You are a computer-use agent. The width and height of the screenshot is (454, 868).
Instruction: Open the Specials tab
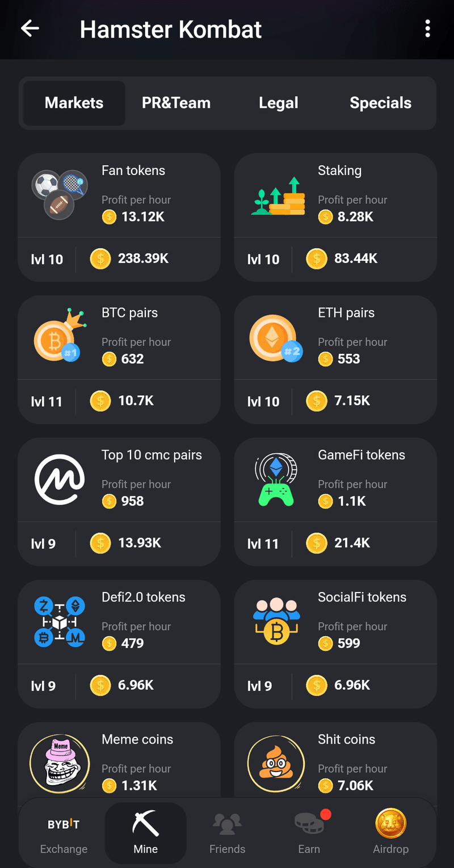pyautogui.click(x=380, y=103)
